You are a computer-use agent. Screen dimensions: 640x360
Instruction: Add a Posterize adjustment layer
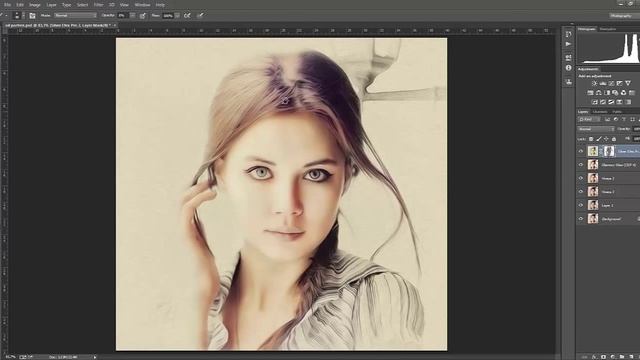(603, 102)
